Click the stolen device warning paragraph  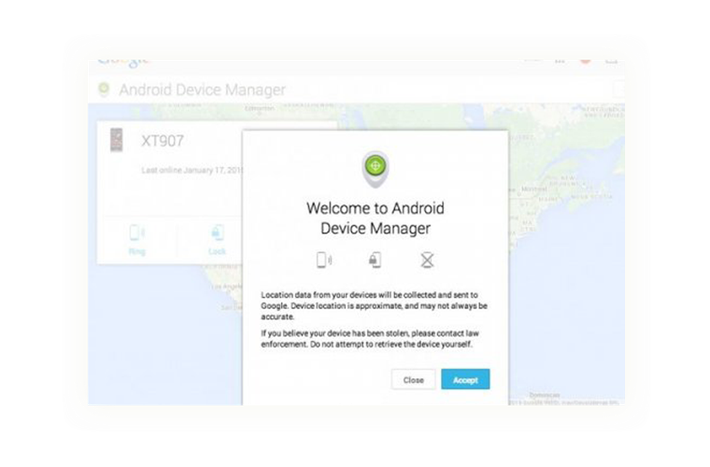(x=370, y=339)
